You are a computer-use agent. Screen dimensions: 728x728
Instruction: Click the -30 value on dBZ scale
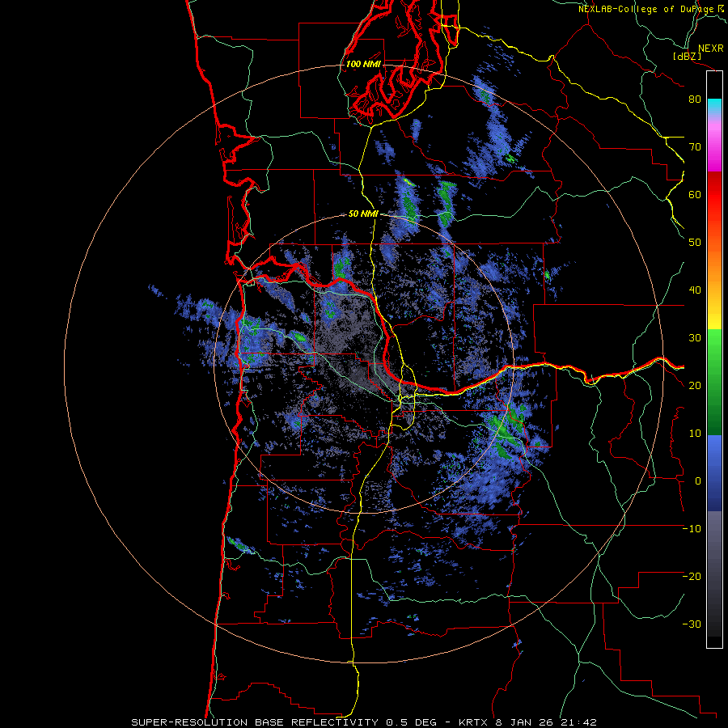692,624
